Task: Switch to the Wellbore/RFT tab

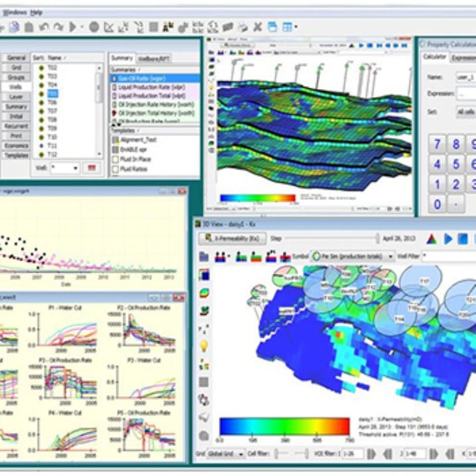Action: (x=154, y=59)
